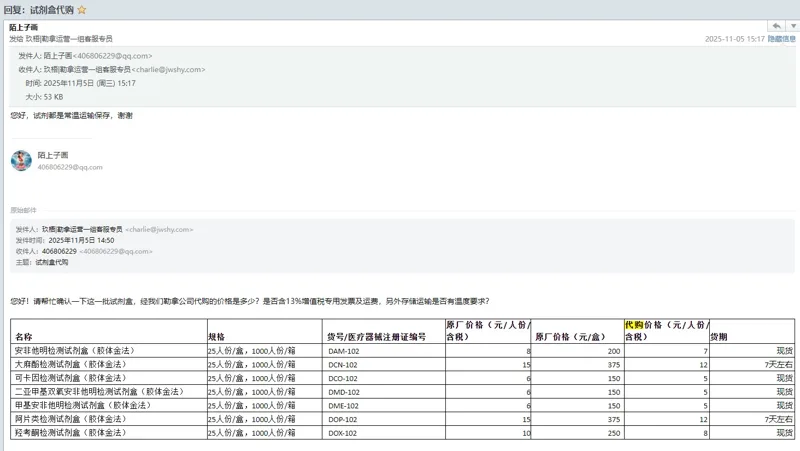Click box price 375 in DCN-102 row

coord(614,365)
